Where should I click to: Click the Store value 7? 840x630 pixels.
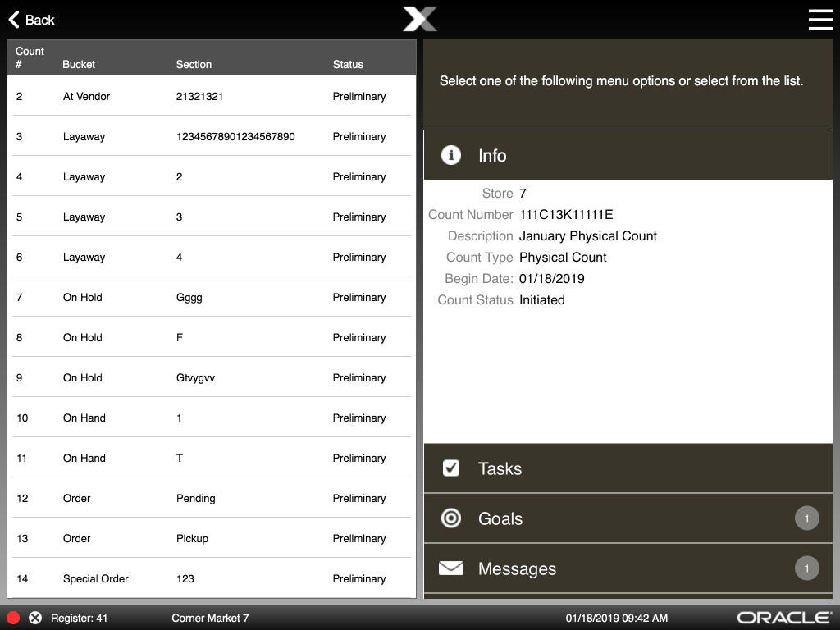[523, 194]
